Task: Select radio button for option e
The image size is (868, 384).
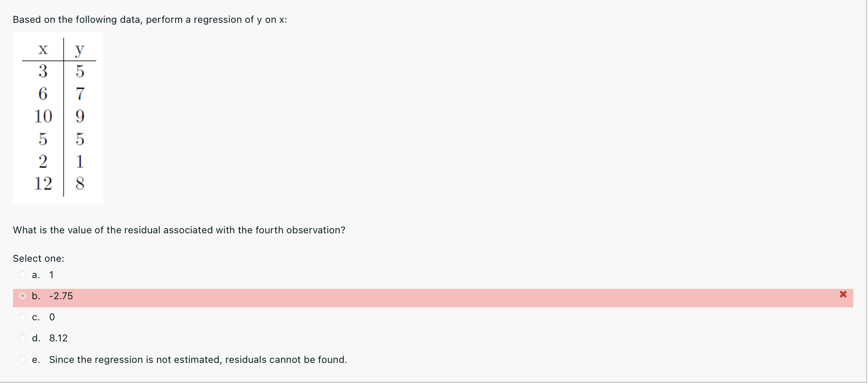Action: [x=23, y=359]
